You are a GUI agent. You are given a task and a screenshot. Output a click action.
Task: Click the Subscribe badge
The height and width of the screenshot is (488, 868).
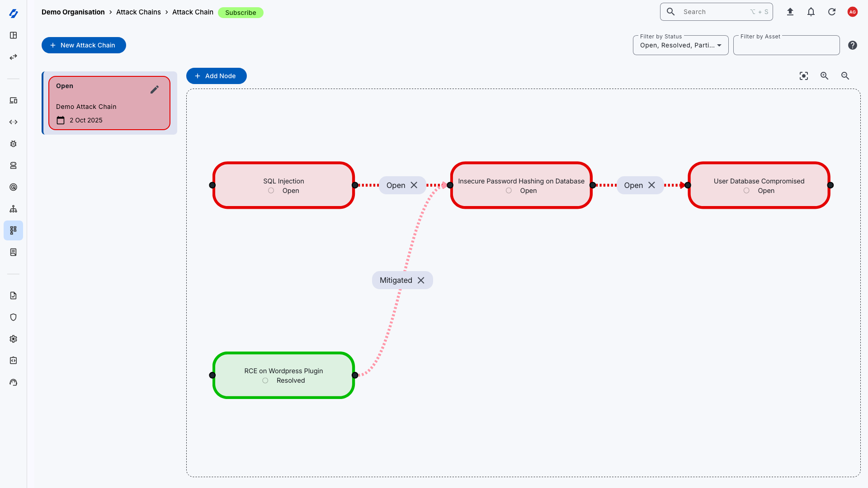pos(241,13)
